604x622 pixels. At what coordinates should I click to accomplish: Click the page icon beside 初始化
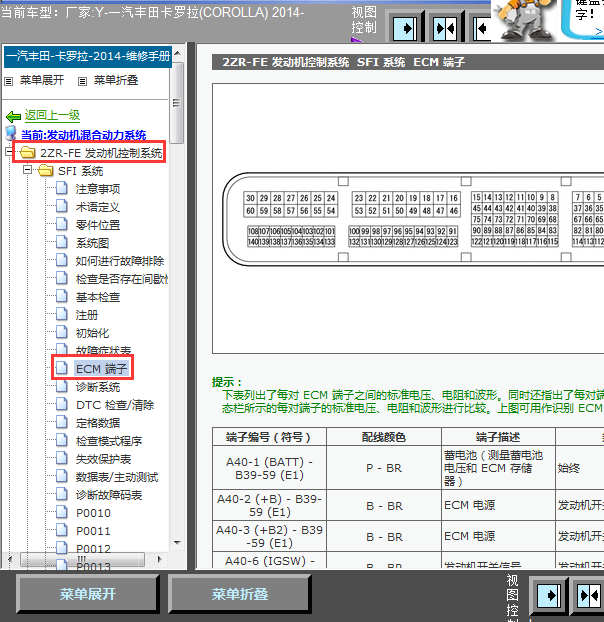tap(61, 332)
